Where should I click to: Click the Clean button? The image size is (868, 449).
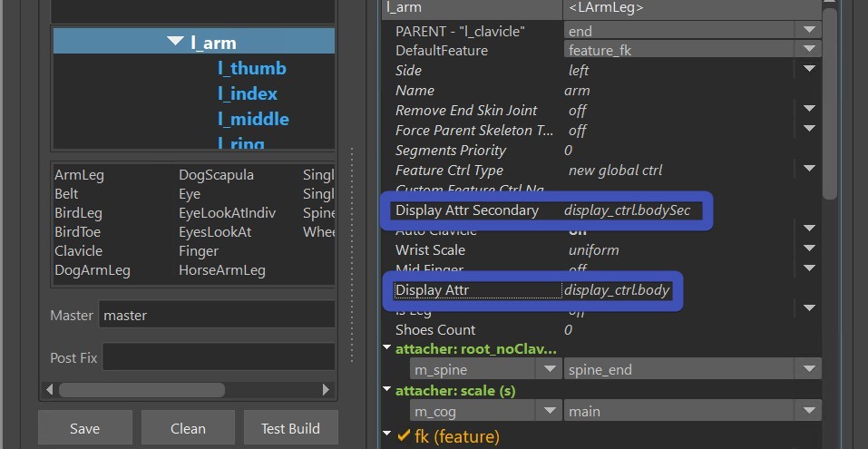188,428
